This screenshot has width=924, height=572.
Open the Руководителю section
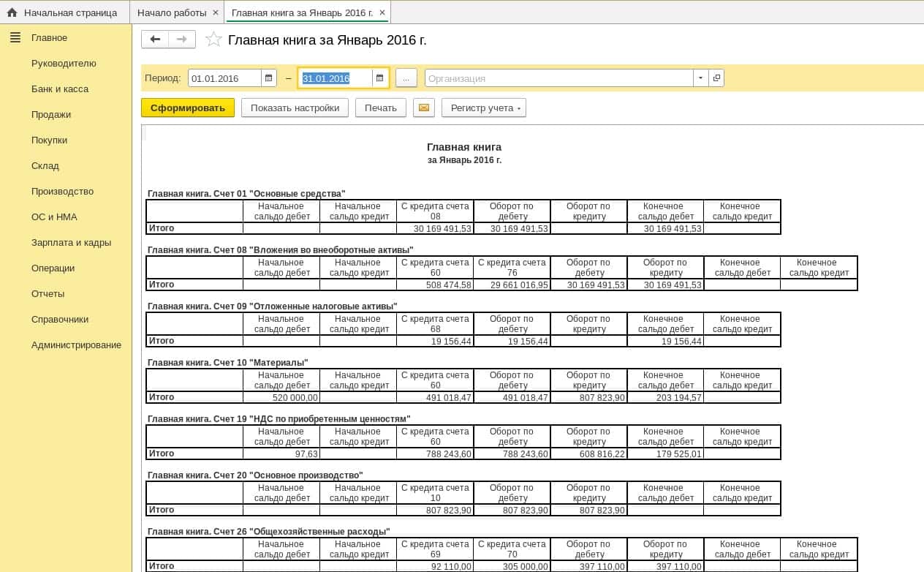pos(64,63)
